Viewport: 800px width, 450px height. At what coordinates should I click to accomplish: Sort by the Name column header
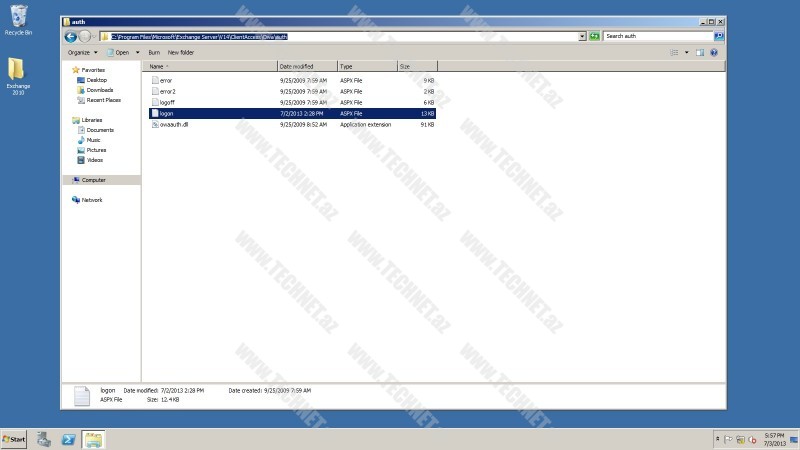tap(210, 66)
